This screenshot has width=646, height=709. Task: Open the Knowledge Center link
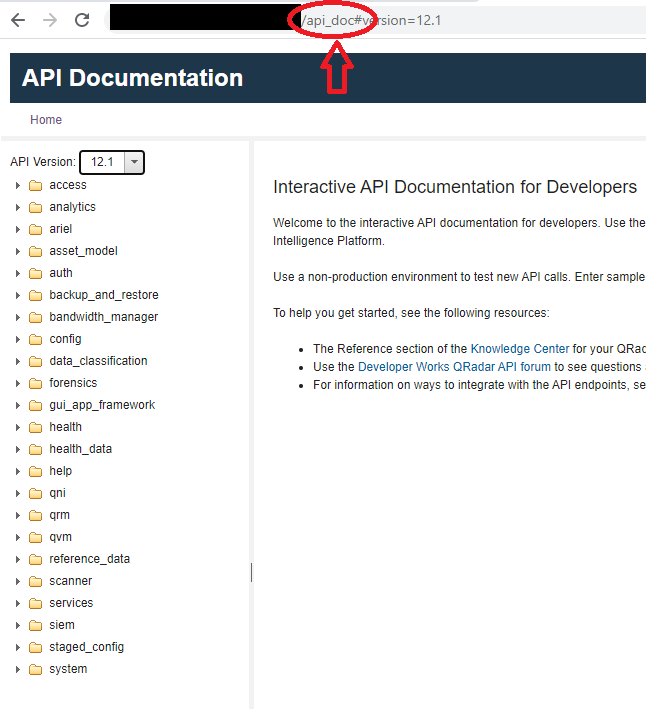(520, 349)
